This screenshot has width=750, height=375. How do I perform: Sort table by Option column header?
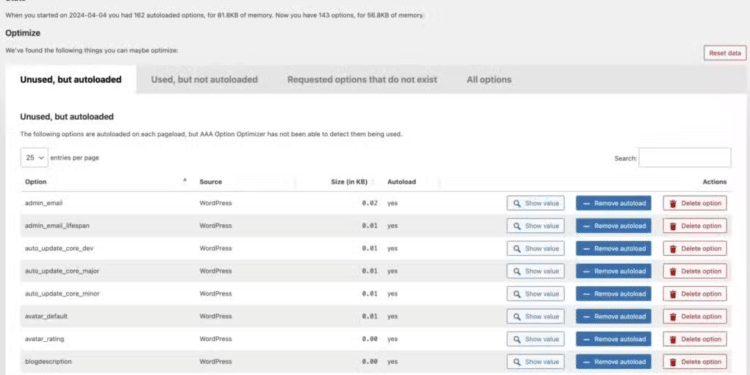pyautogui.click(x=36, y=182)
